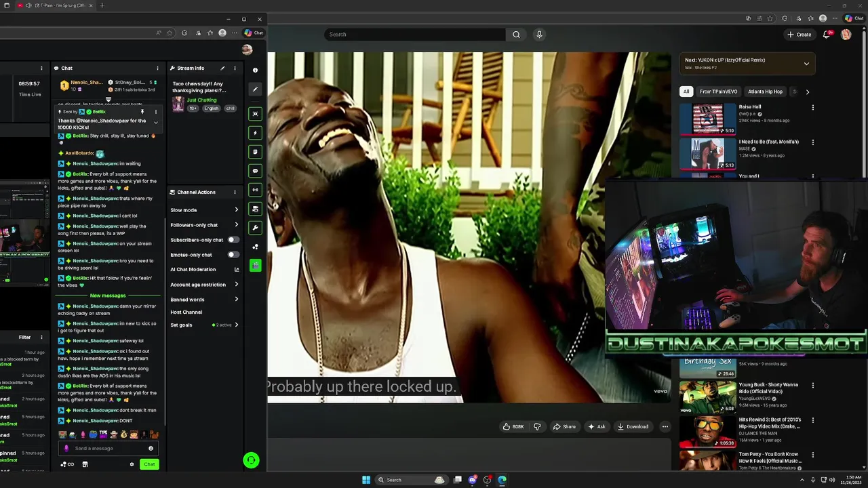Click in the Send a message field
This screenshot has height=488, width=868.
click(108, 448)
